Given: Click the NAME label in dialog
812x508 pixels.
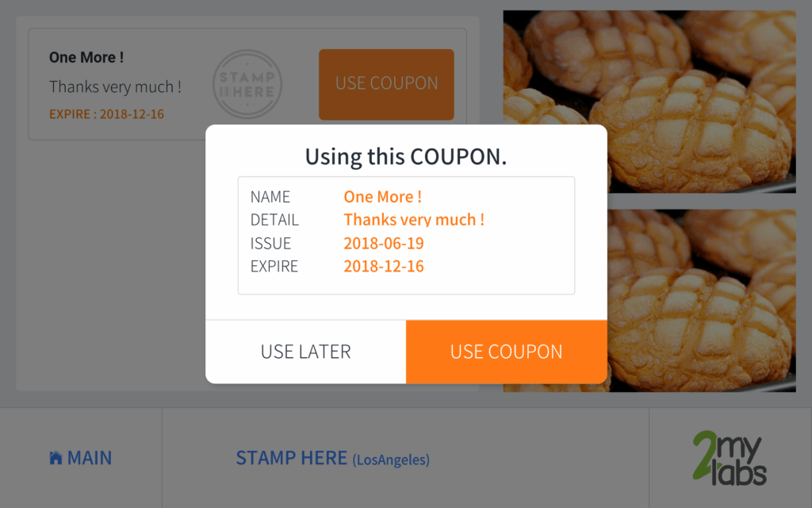Looking at the screenshot, I should point(270,197).
